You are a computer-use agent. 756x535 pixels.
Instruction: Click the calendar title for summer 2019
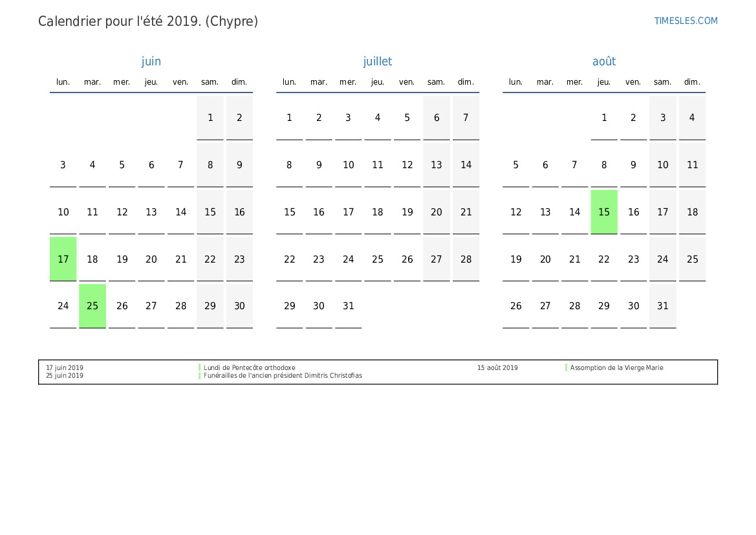(148, 21)
